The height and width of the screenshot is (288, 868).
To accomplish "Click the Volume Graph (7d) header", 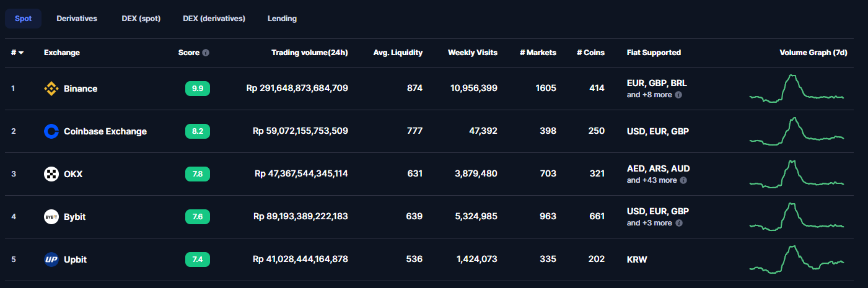I will pos(813,53).
